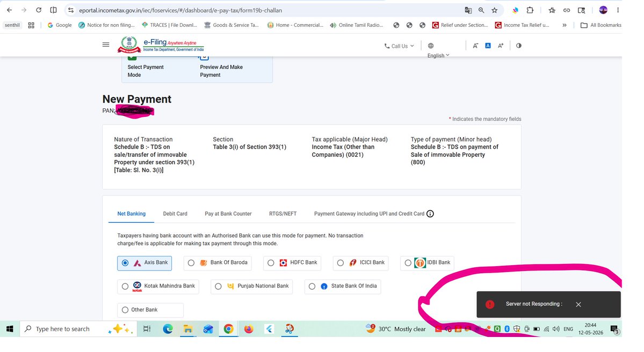Open File Explorer from taskbar
The height and width of the screenshot is (352, 644).
pos(187,328)
